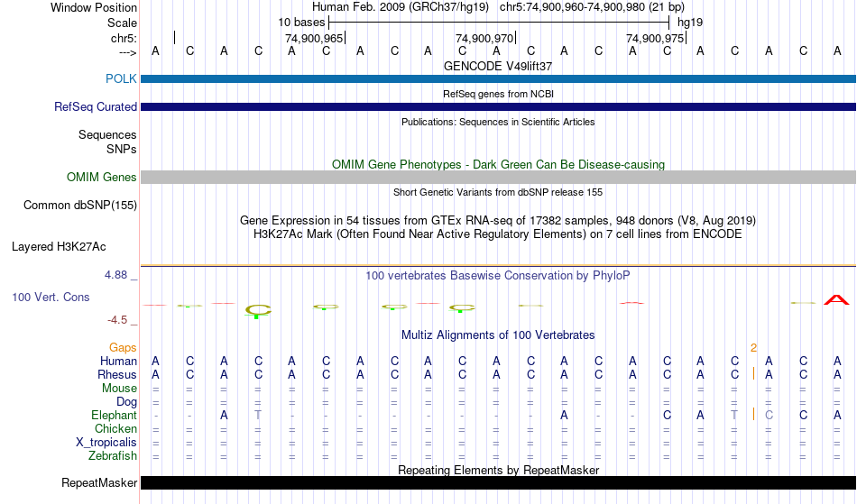Click the Mouse alignment row label

(x=119, y=389)
